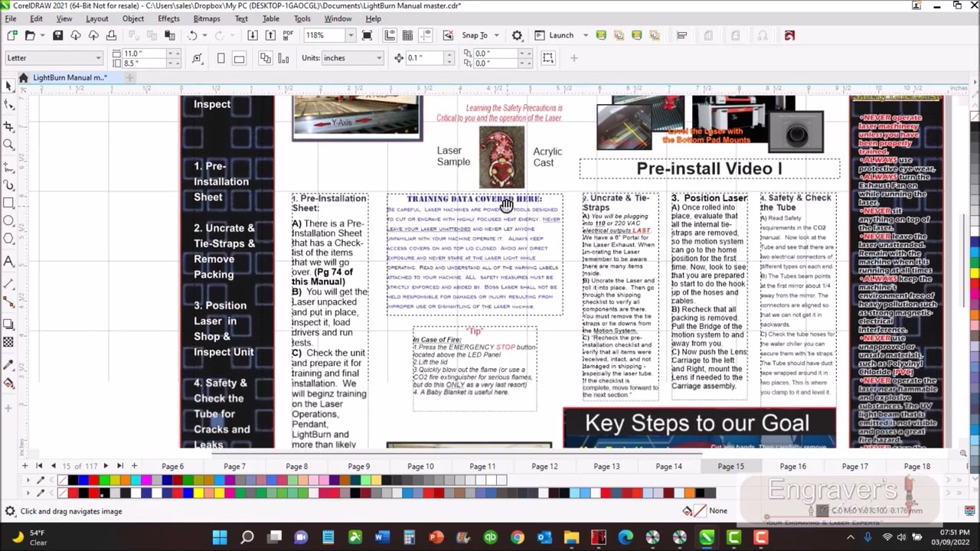980x551 pixels.
Task: Click the Paste clipboard icon
Action: pyautogui.click(x=170, y=35)
